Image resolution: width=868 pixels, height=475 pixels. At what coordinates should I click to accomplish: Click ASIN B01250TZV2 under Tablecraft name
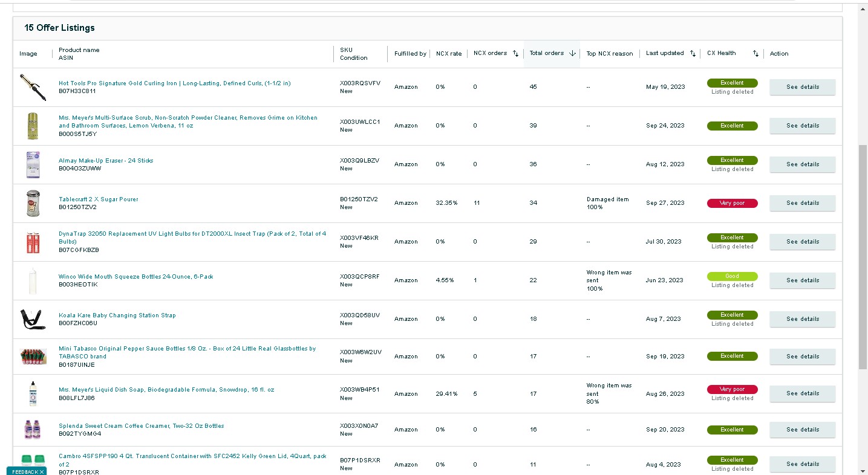point(77,207)
